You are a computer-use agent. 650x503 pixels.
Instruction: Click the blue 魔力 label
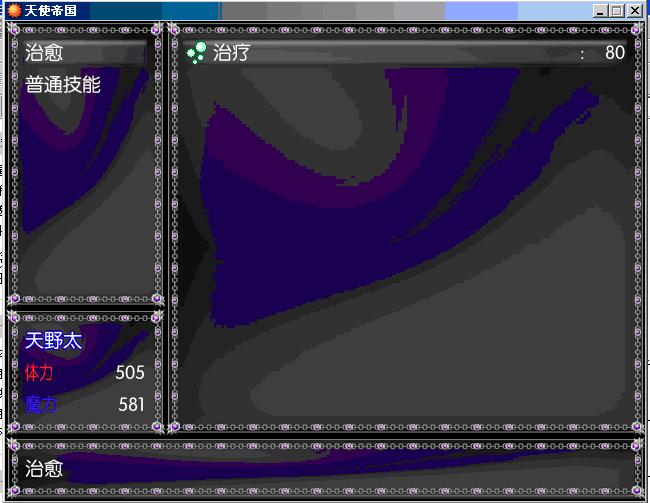tap(40, 404)
